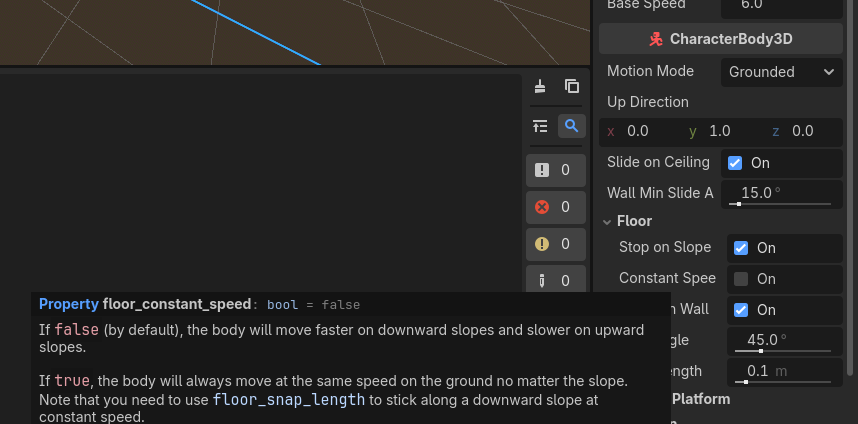The image size is (858, 424).
Task: Toggle standard messages filter button
Action: click(555, 170)
